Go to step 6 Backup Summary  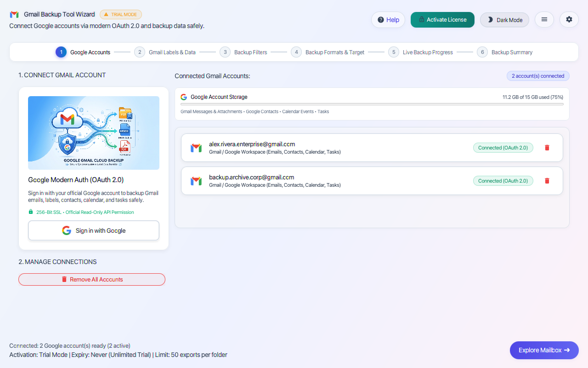pyautogui.click(x=505, y=52)
